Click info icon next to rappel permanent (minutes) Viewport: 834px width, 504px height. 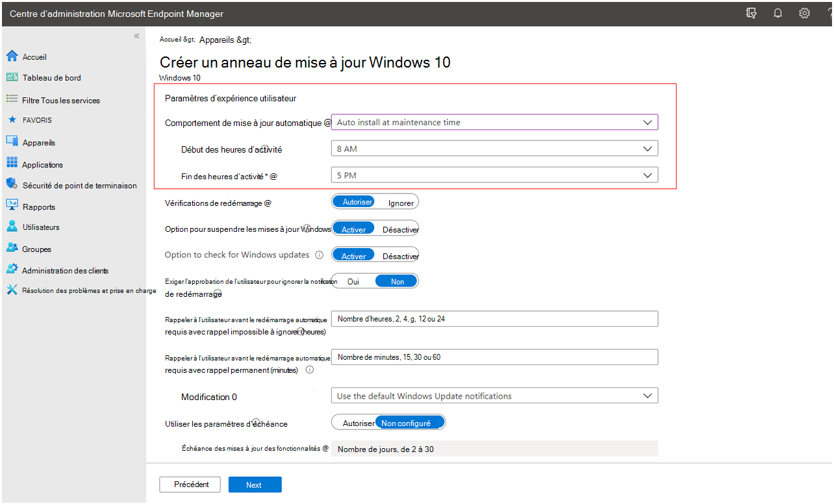(x=309, y=370)
